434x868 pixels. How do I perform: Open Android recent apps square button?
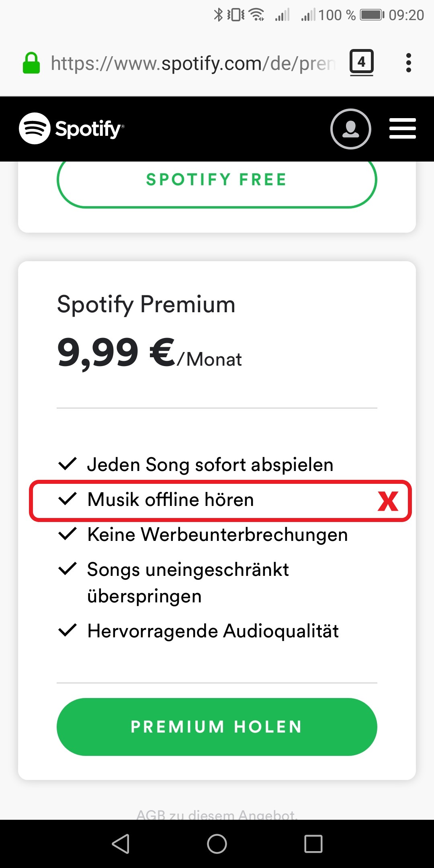pos(313,843)
